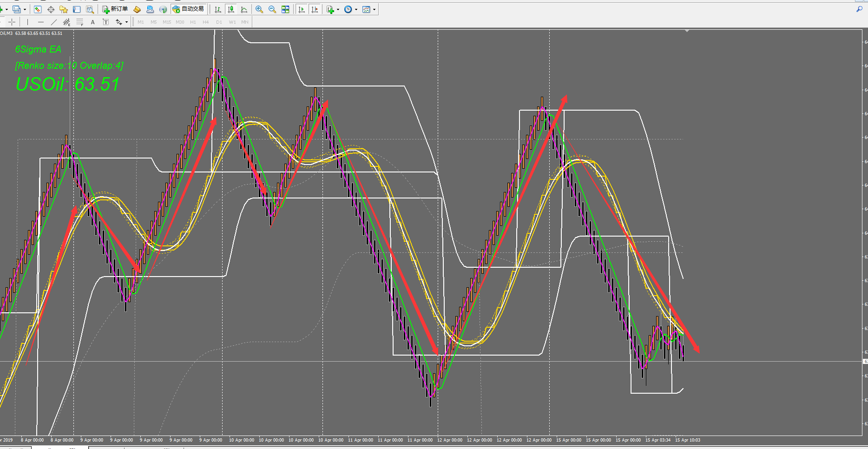The width and height of the screenshot is (868, 449).
Task: Select the Horizontal Line drawing tool
Action: point(41,22)
